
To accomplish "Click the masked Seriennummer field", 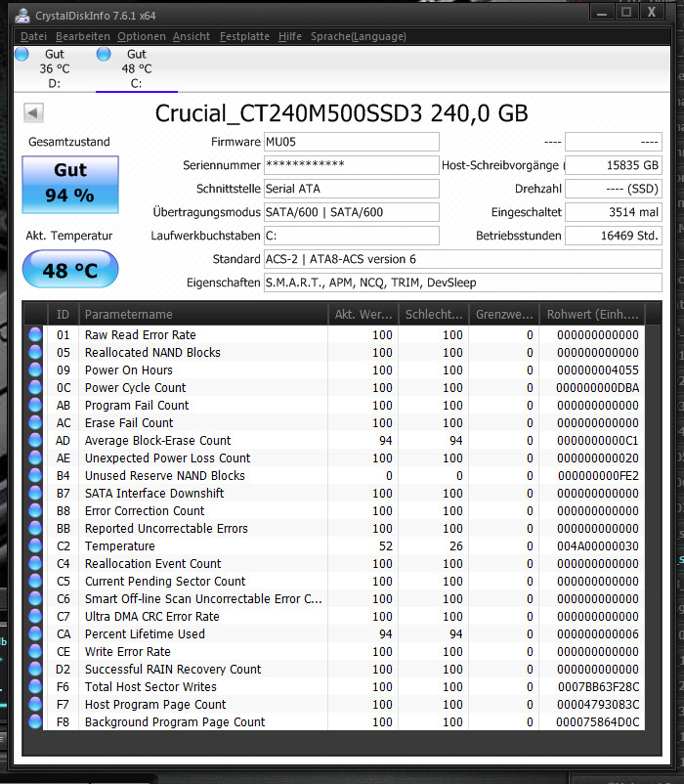I will 351,165.
